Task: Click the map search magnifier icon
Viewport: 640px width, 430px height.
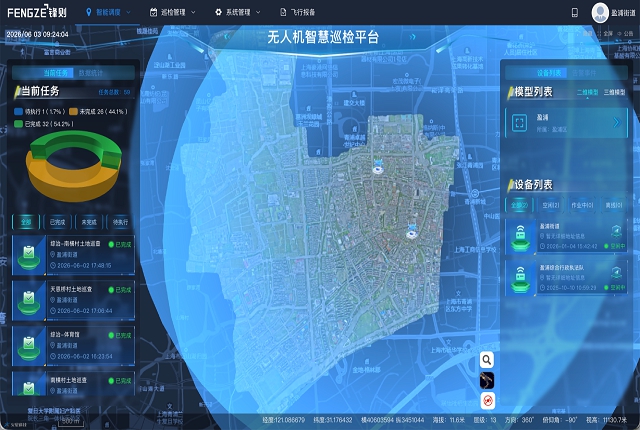Action: point(487,360)
